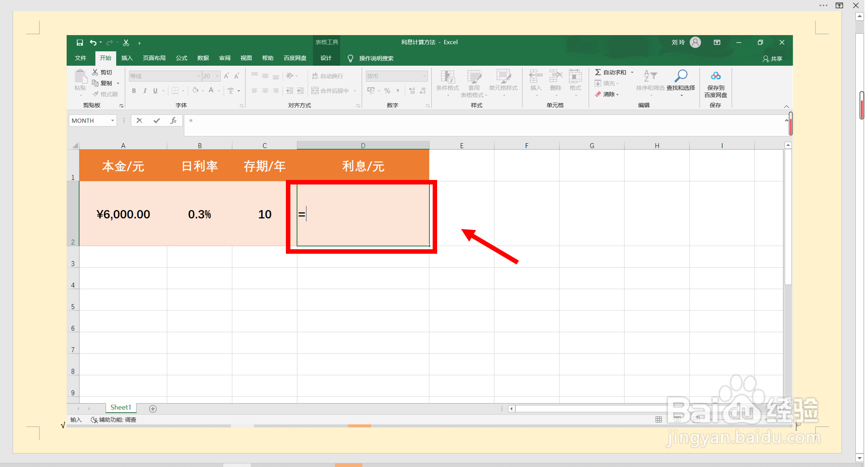This screenshot has height=467, width=868.
Task: Clear cell contents with the eraser icon
Action: click(609, 94)
